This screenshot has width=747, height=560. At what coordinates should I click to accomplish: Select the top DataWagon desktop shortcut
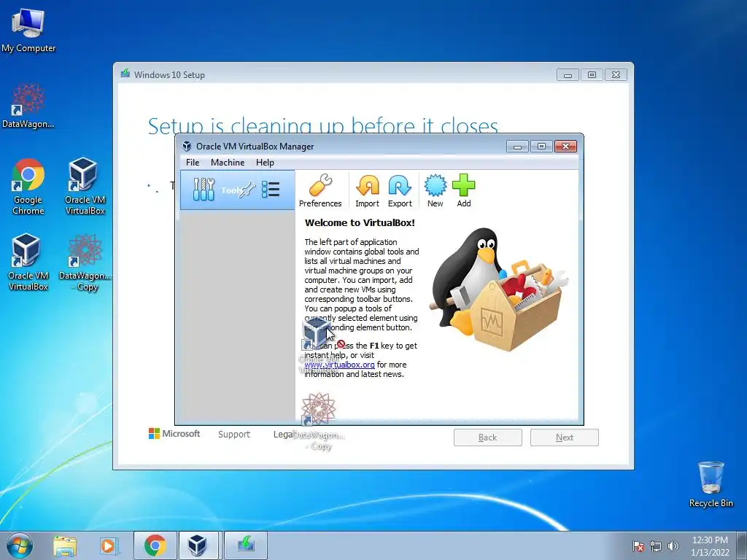(28, 106)
